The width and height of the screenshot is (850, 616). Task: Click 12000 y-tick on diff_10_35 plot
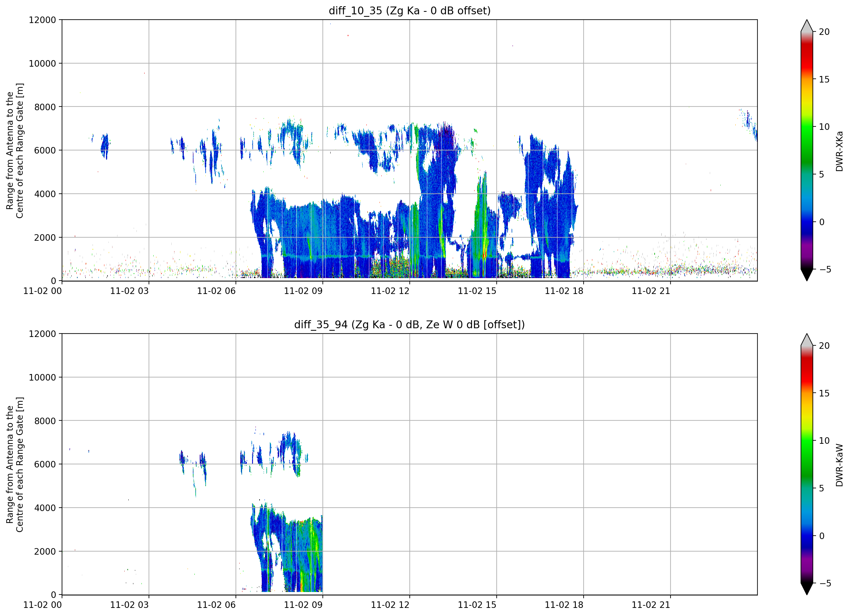point(42,20)
